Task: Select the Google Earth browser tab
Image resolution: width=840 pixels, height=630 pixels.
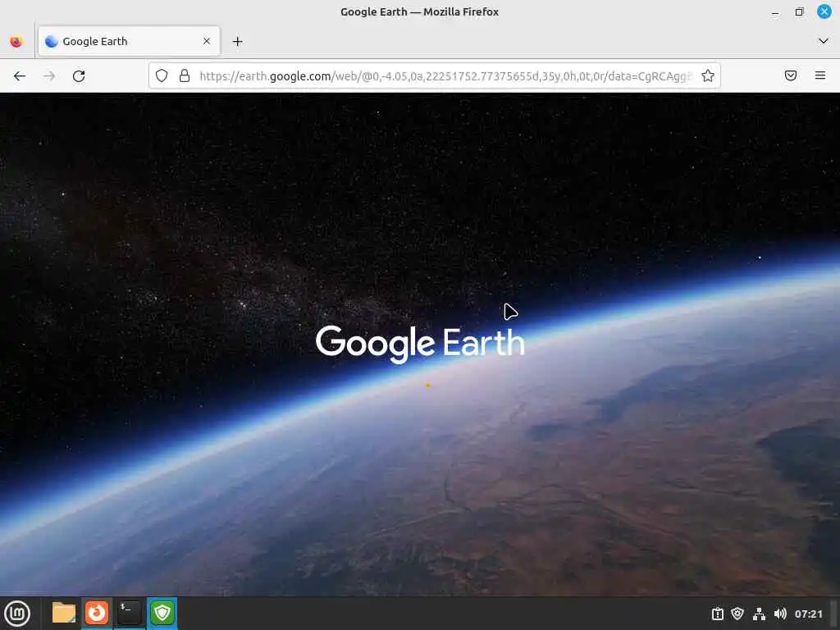Action: tap(129, 41)
